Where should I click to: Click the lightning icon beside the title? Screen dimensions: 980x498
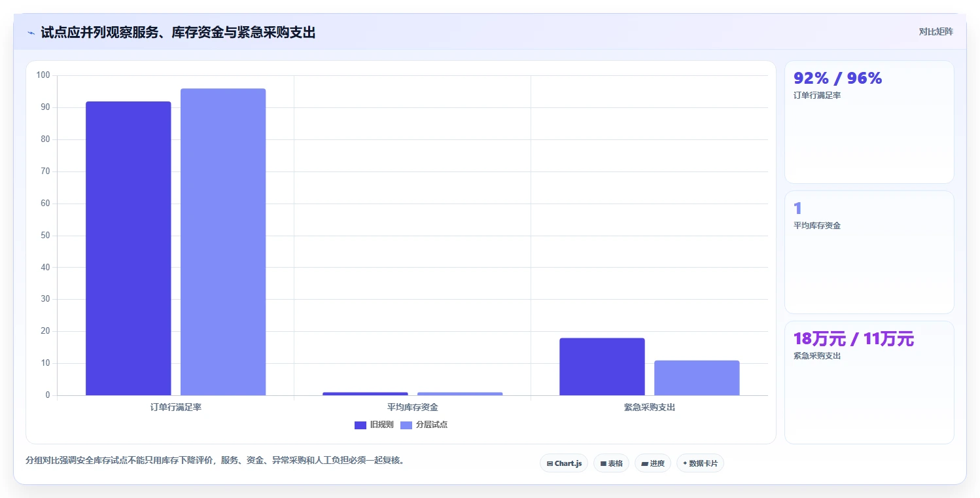(x=31, y=33)
